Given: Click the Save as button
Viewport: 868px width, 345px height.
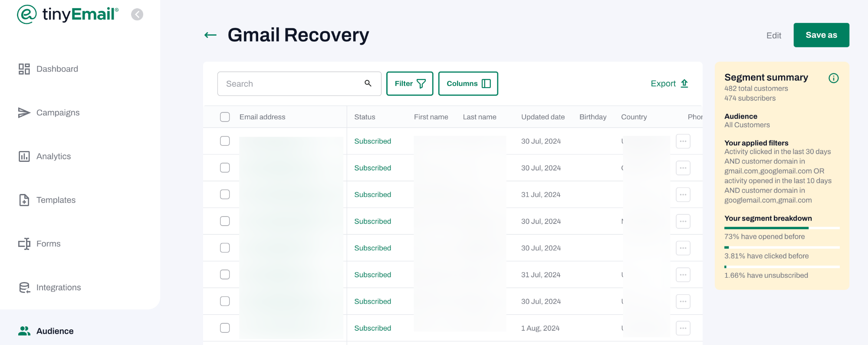Looking at the screenshot, I should [x=821, y=35].
